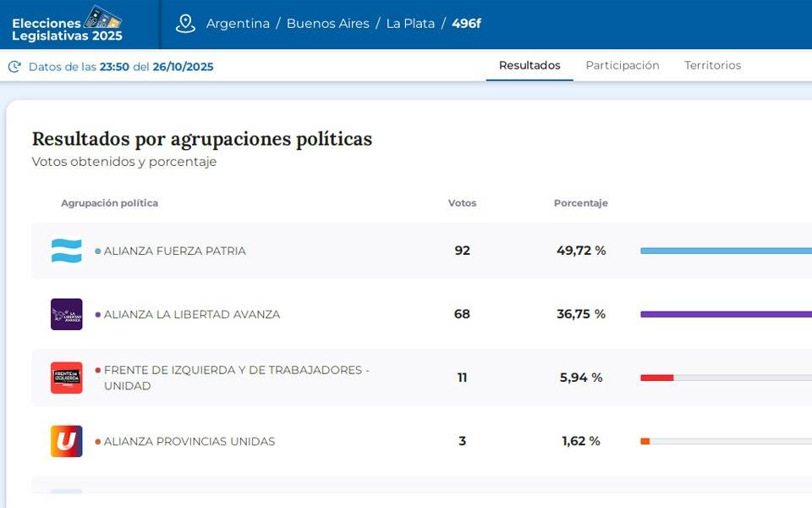Click the data refresh clock icon

[x=14, y=67]
